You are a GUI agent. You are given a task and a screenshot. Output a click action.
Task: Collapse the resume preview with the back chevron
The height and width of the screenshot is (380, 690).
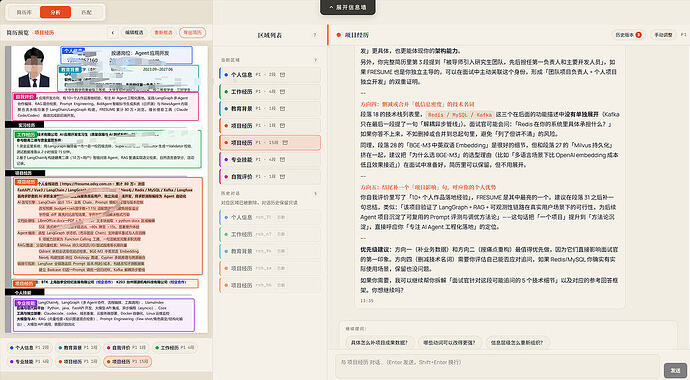point(113,33)
